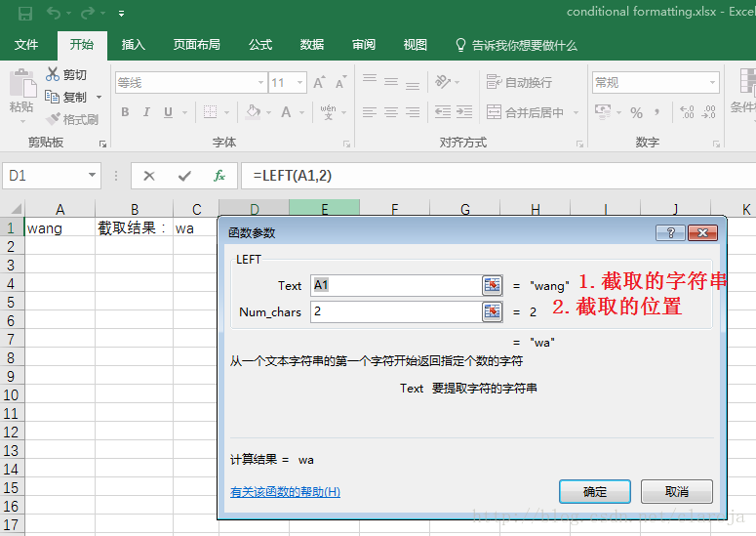Click the wén phonetic guide icon
This screenshot has height=536, width=756.
point(328,112)
